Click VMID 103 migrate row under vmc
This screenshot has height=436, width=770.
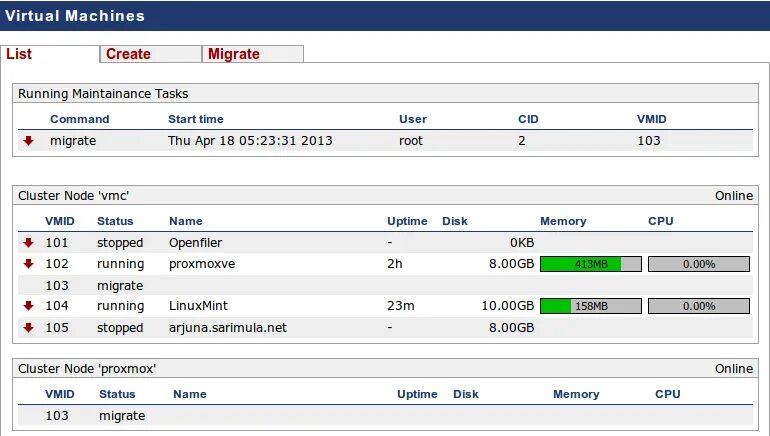tap(120, 285)
